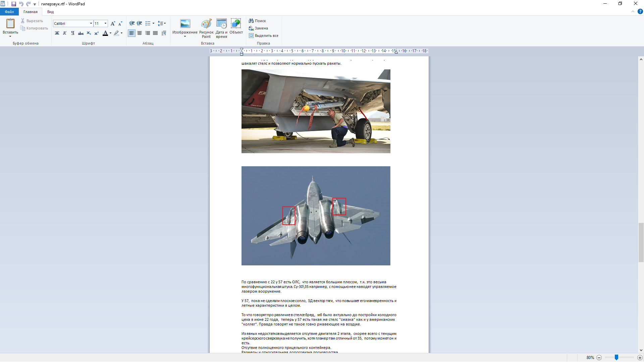
Task: Click the zoom slider handle
Action: 616,358
